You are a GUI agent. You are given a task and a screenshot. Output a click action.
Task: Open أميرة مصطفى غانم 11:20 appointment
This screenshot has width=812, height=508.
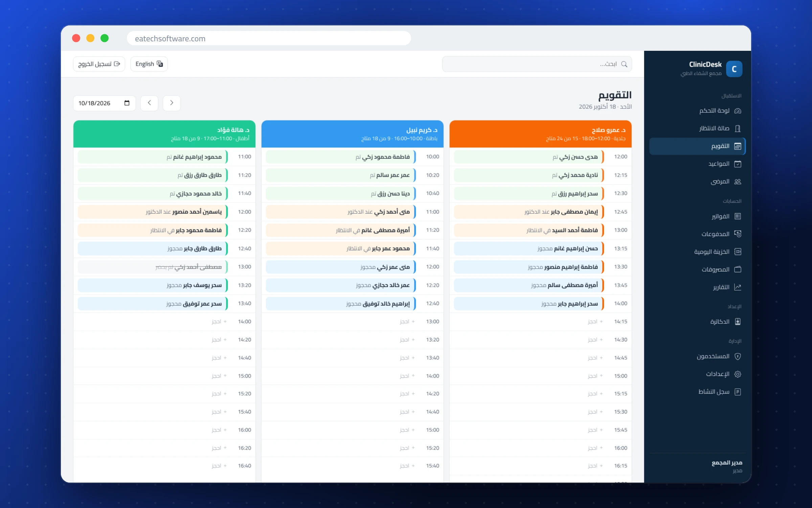pyautogui.click(x=341, y=230)
